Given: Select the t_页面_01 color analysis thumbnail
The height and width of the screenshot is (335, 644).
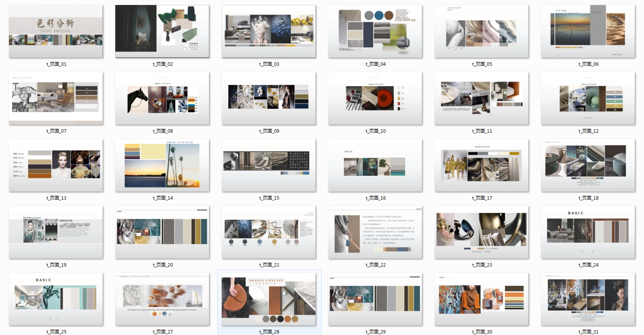Looking at the screenshot, I should tap(56, 32).
